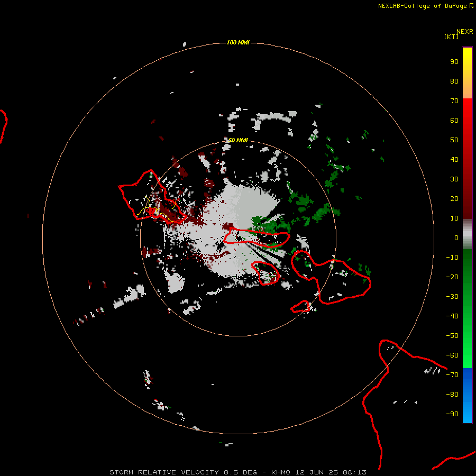Screen dimensions: 476x476
Task: Click the 80 value on the velocity scale
Action: [x=454, y=81]
